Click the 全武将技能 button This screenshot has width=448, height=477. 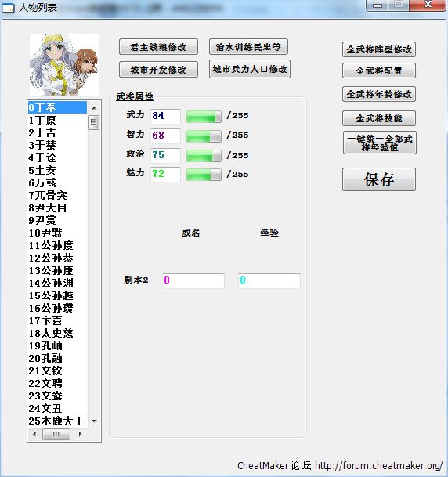[379, 118]
